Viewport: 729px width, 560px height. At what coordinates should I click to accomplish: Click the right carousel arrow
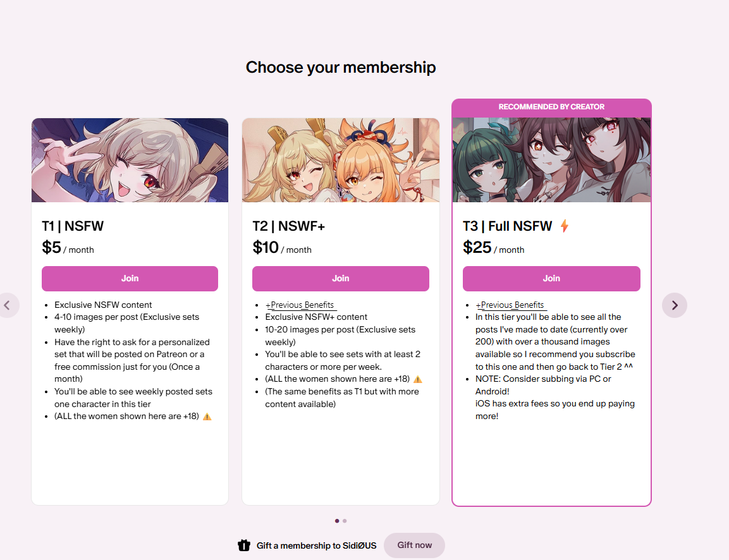tap(674, 305)
